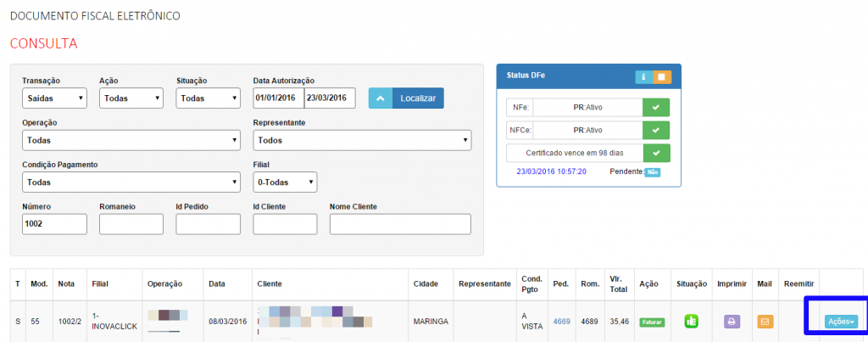Open the Ações menu in the row
Image resolution: width=868 pixels, height=342 pixels.
pyautogui.click(x=840, y=322)
